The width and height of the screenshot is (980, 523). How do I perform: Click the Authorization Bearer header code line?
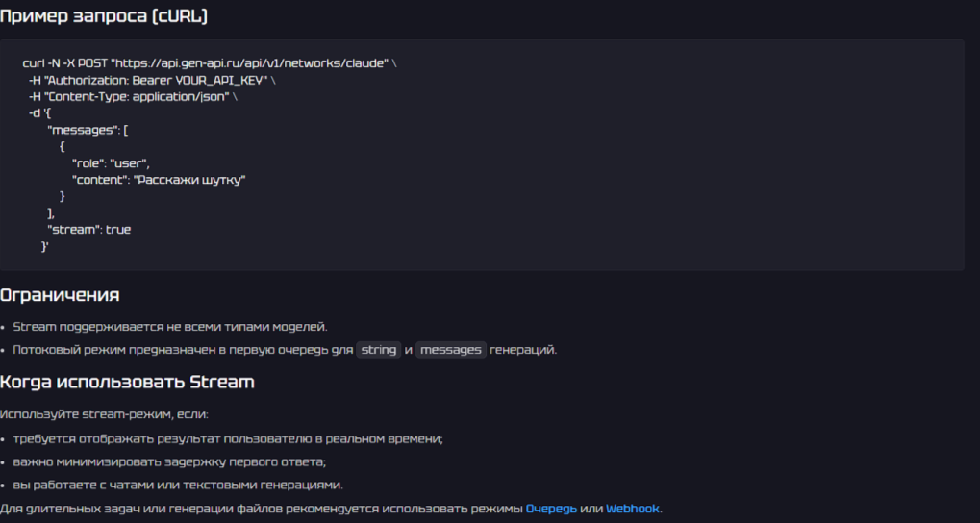coord(152,80)
